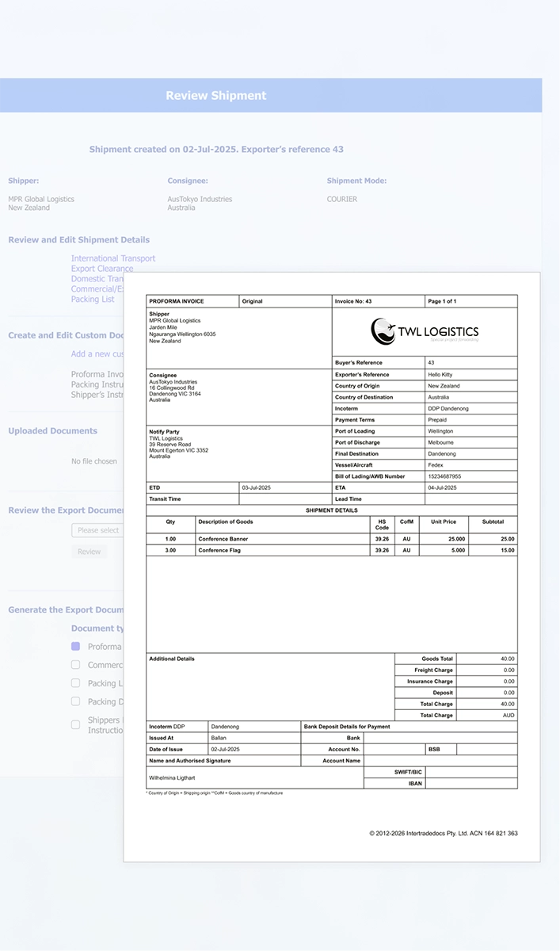The image size is (560, 951).
Task: Click the 25.000 unit price cell
Action: click(x=443, y=539)
